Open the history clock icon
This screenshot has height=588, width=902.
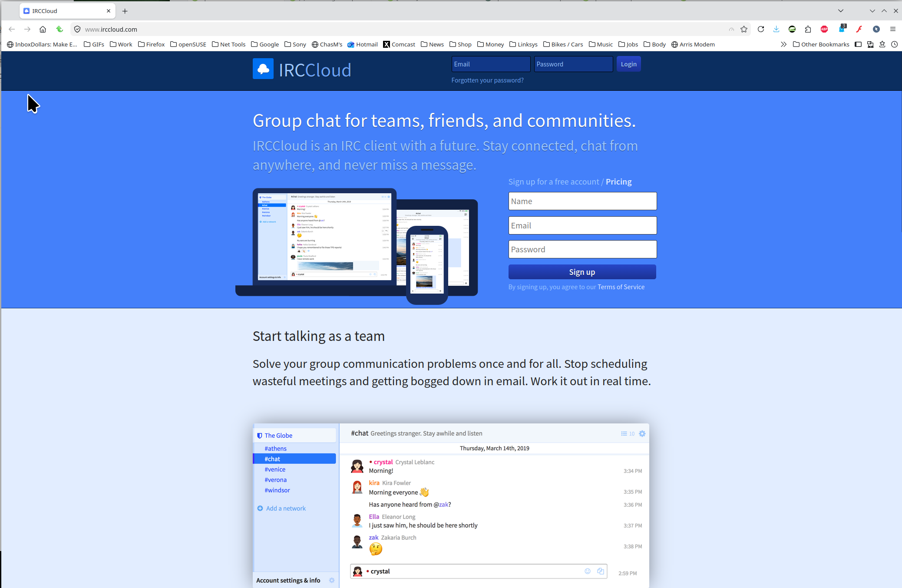click(x=894, y=44)
